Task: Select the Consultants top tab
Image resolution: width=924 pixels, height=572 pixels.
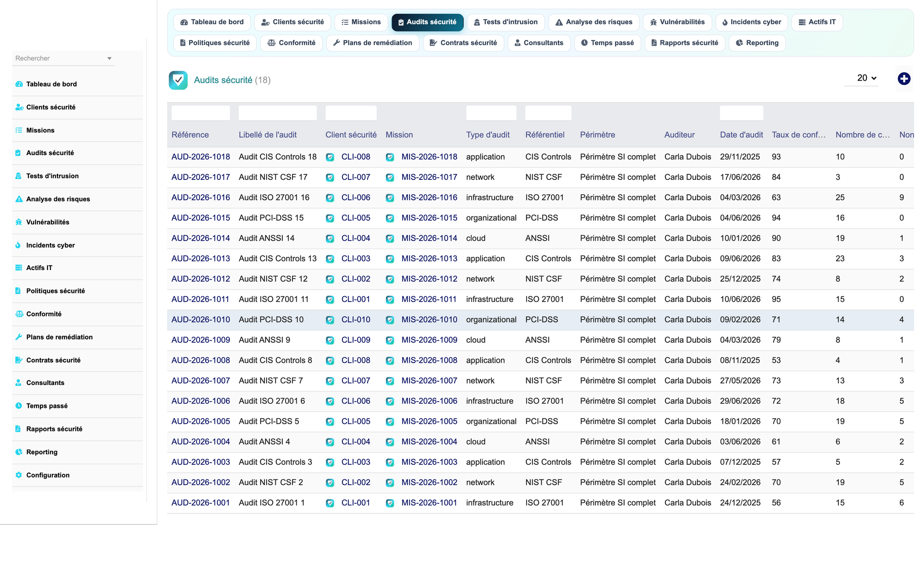Action: 539,43
